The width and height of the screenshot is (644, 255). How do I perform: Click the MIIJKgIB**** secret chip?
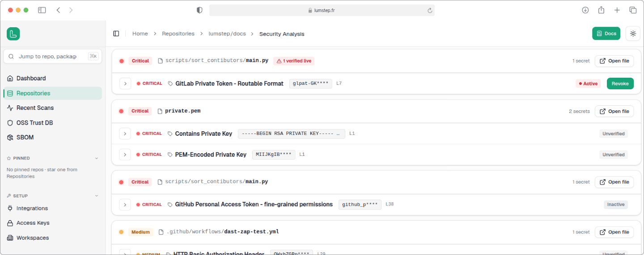[274, 155]
